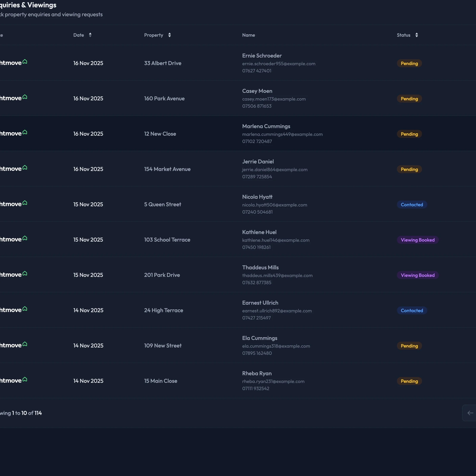Toggle the Status column sort order
476x476 pixels.
point(417,35)
